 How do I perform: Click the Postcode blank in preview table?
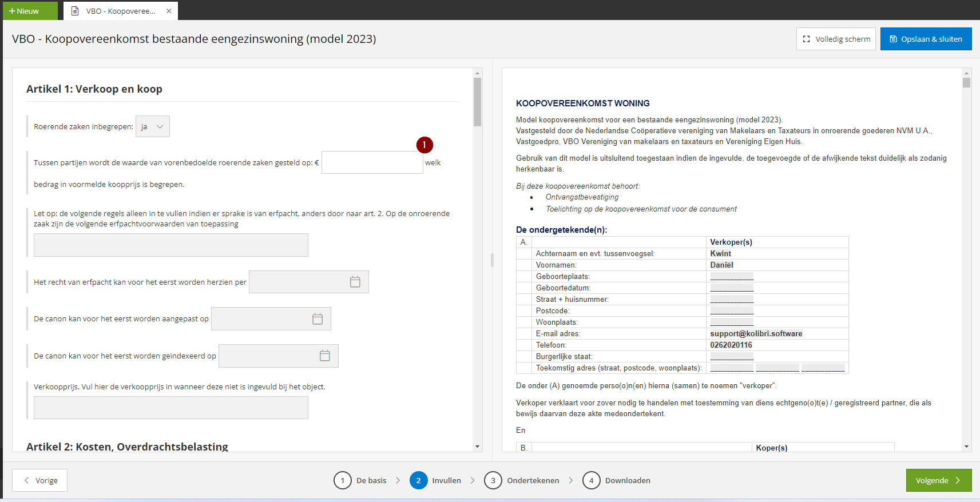[x=732, y=311]
